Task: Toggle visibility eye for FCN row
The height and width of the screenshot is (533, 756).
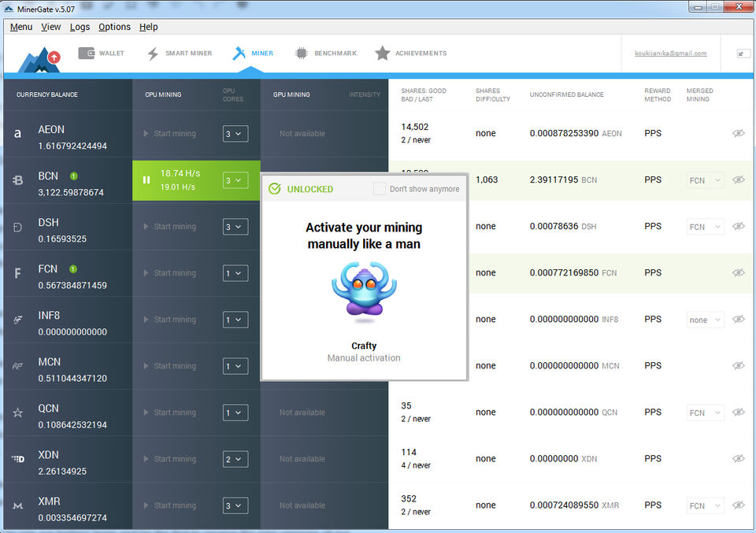Action: pos(738,272)
